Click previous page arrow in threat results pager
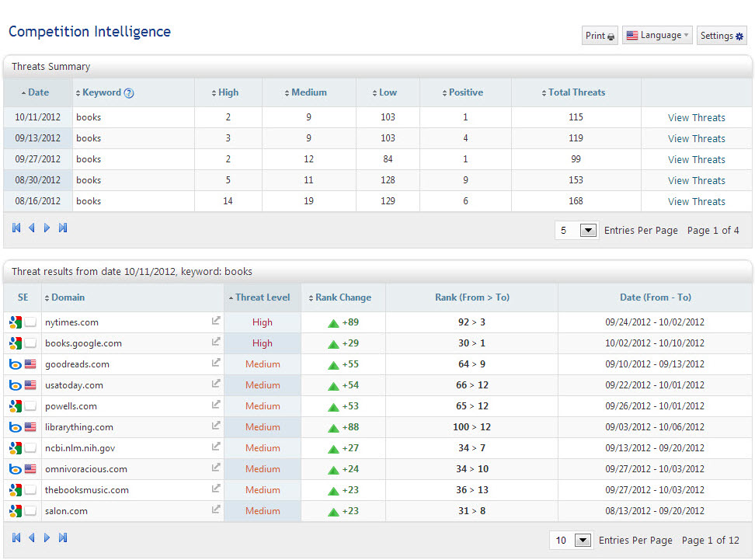The image size is (755, 560). click(x=32, y=537)
